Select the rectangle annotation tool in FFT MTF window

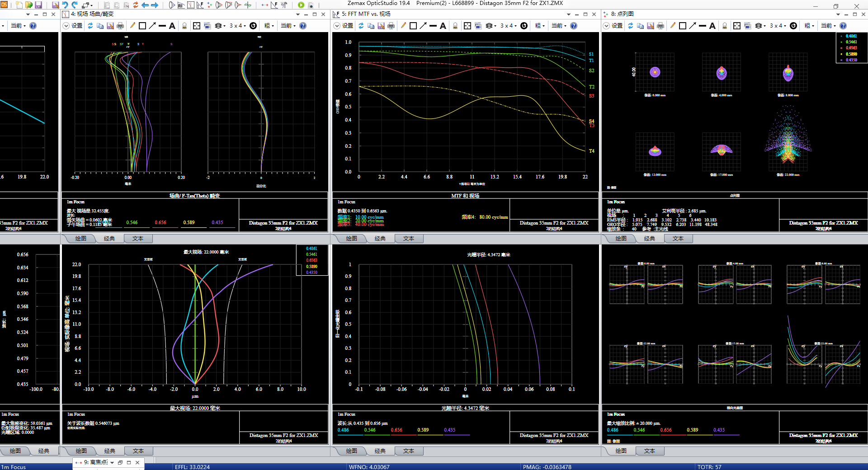pyautogui.click(x=413, y=26)
